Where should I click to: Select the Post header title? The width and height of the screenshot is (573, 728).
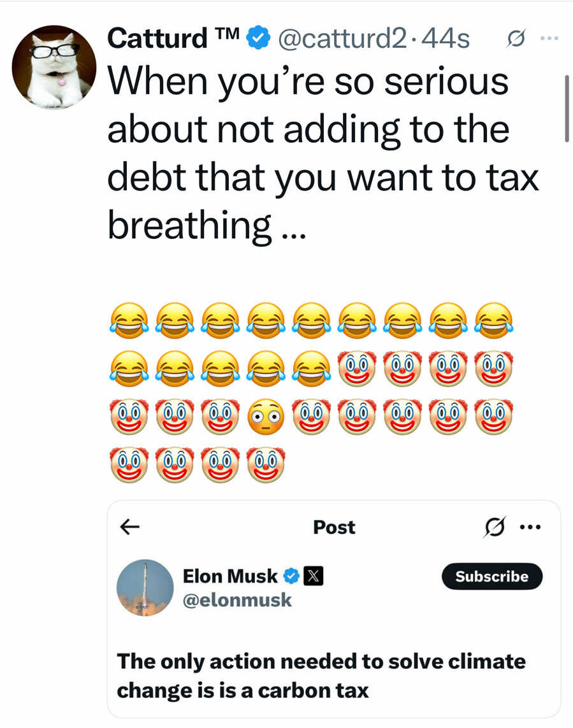334,527
